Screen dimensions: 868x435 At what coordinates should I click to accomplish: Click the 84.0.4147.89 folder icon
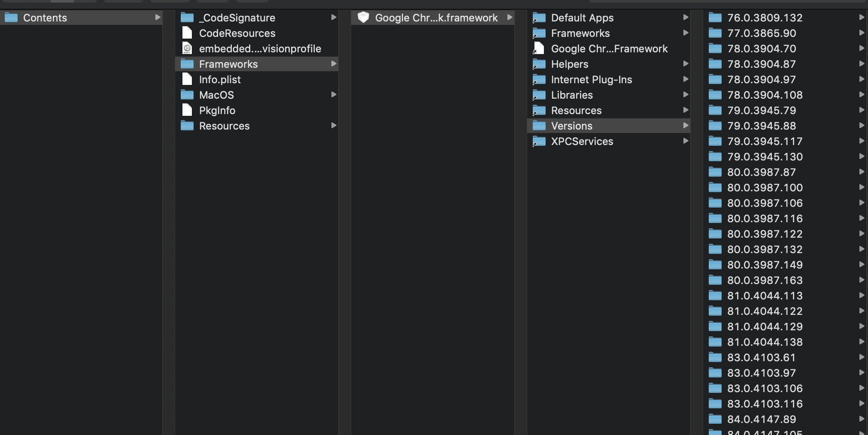coord(715,419)
